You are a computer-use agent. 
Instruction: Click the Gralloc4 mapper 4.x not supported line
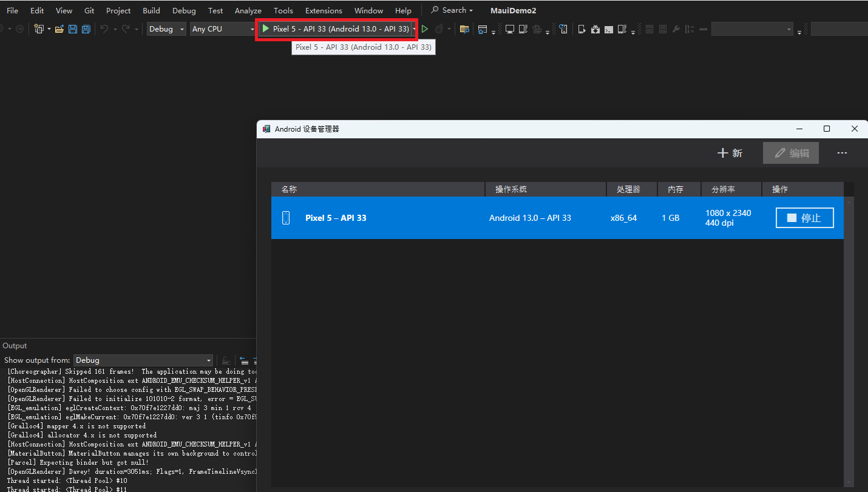point(76,426)
